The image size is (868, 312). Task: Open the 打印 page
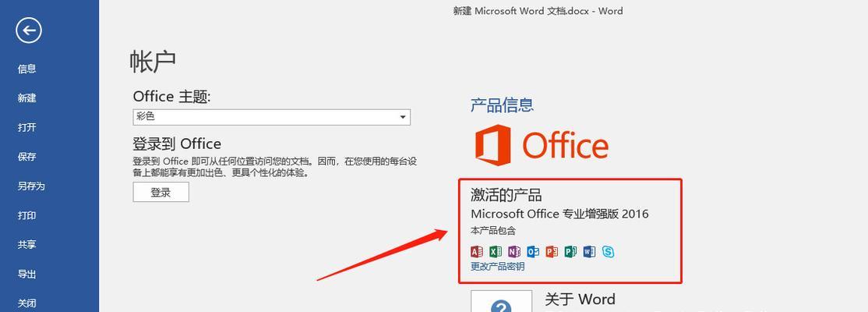(27, 215)
